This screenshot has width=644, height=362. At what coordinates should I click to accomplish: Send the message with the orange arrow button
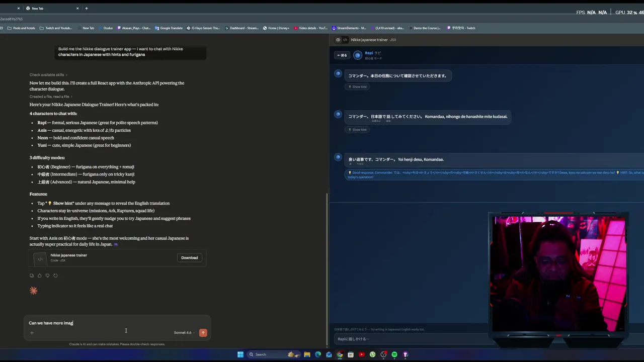pos(203,333)
